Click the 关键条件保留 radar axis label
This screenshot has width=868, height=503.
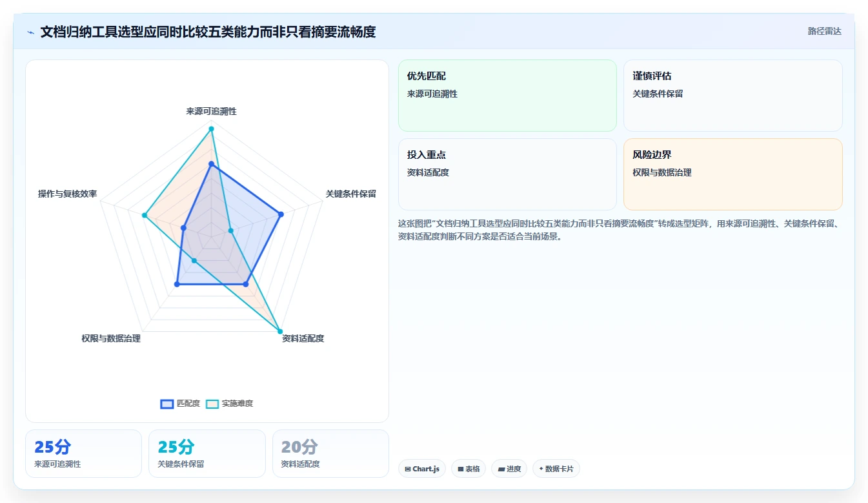(x=350, y=194)
